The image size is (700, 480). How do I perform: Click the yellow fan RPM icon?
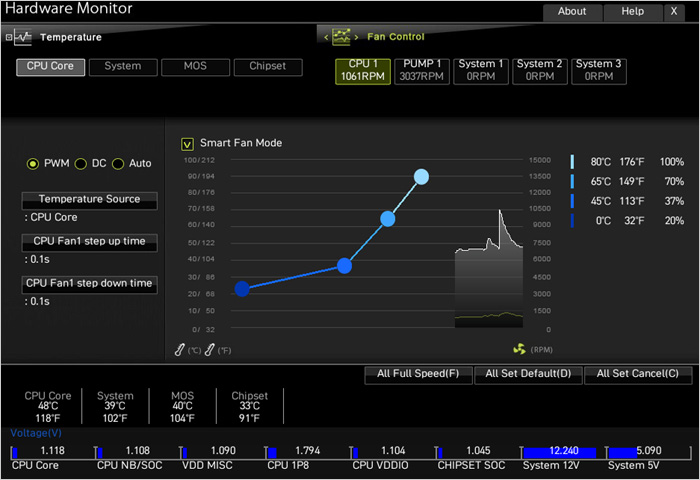[518, 350]
